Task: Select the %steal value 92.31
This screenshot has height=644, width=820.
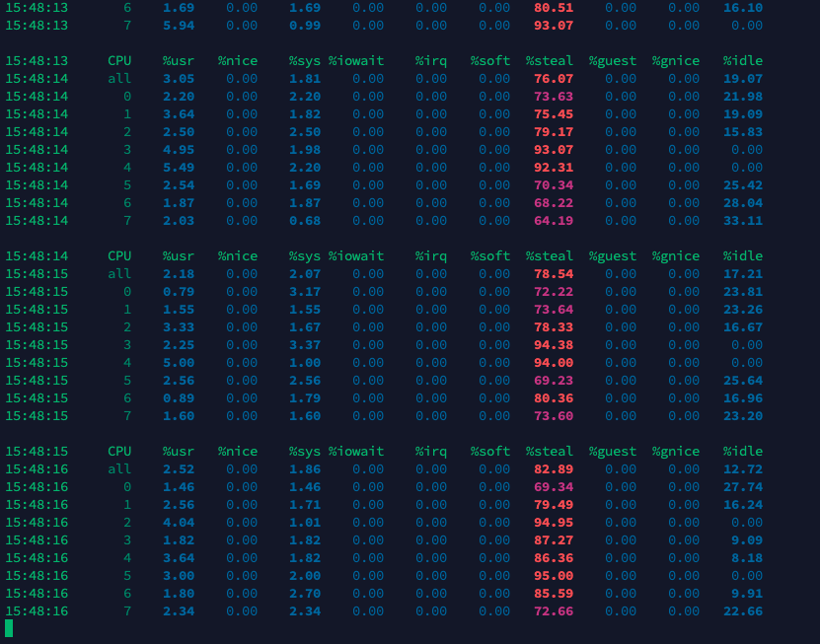Action: click(554, 168)
